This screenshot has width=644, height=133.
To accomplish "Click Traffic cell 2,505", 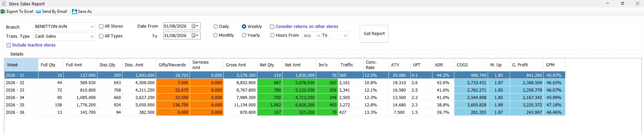I will 351,98.
